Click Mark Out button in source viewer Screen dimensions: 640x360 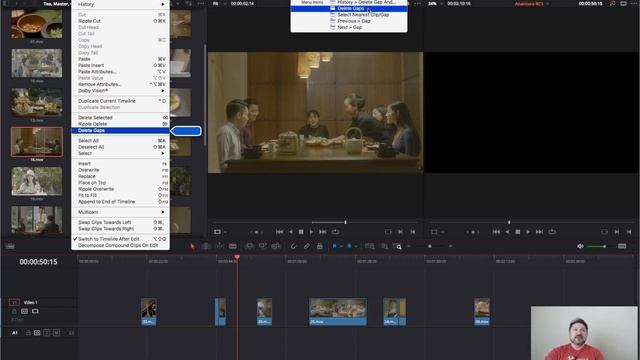(x=413, y=232)
